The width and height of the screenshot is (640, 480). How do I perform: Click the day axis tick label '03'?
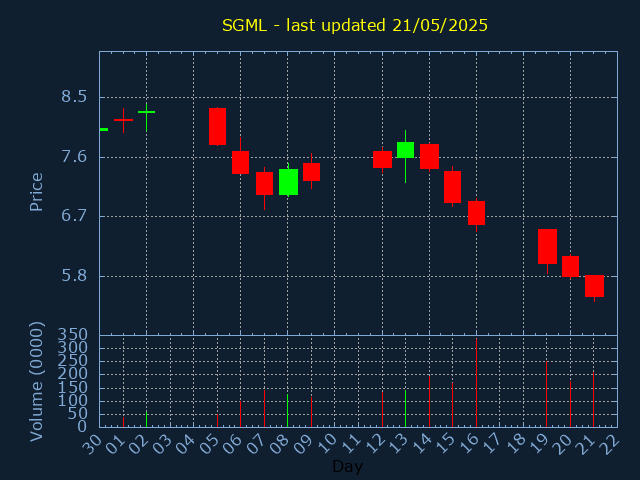click(x=163, y=443)
